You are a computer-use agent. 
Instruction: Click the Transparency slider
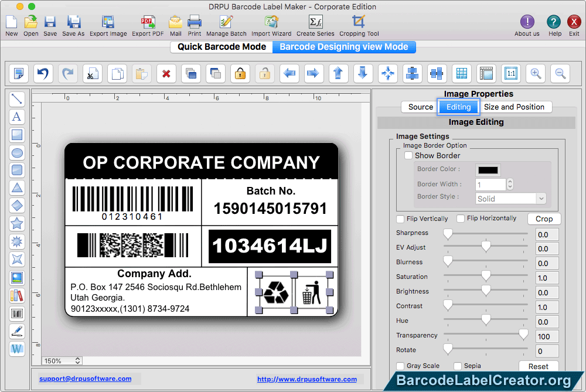(x=485, y=335)
